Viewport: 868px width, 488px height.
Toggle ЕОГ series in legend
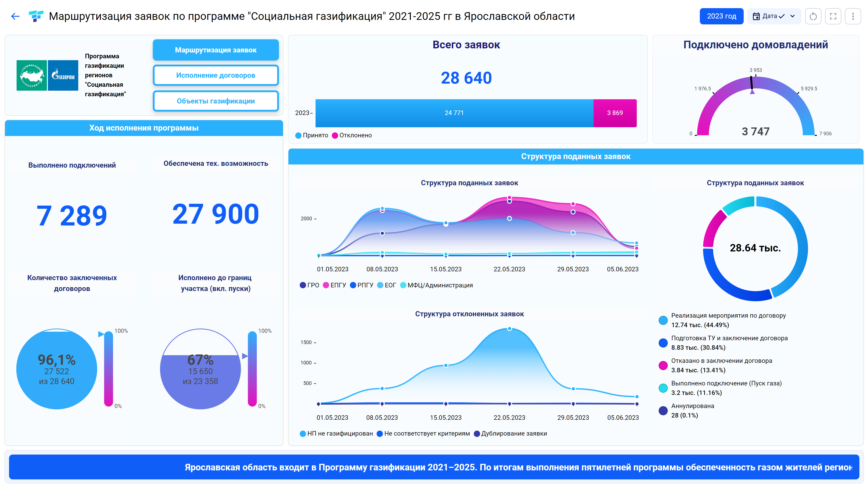click(x=387, y=285)
